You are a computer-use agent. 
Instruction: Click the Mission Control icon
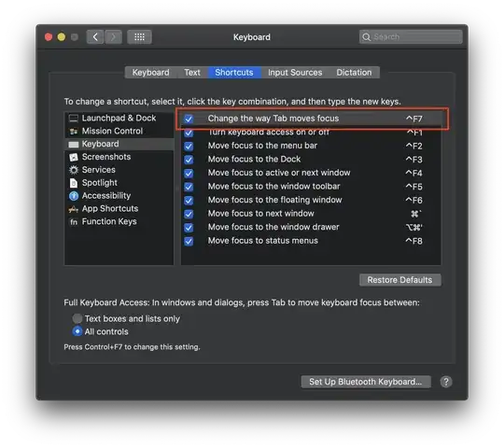pyautogui.click(x=74, y=131)
